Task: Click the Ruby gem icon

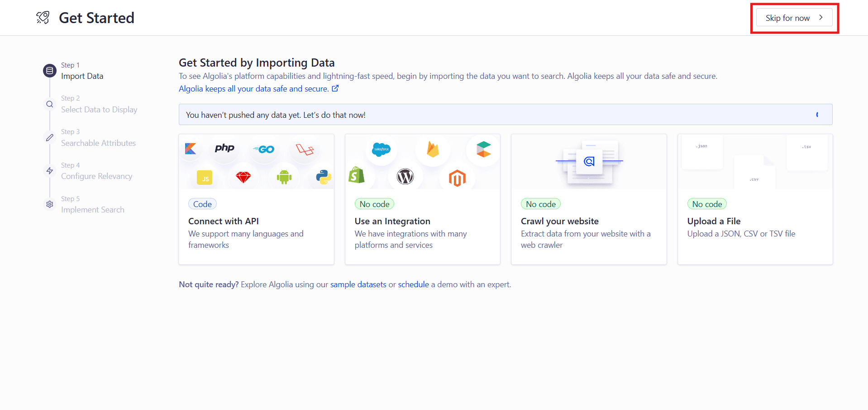Action: 243,178
